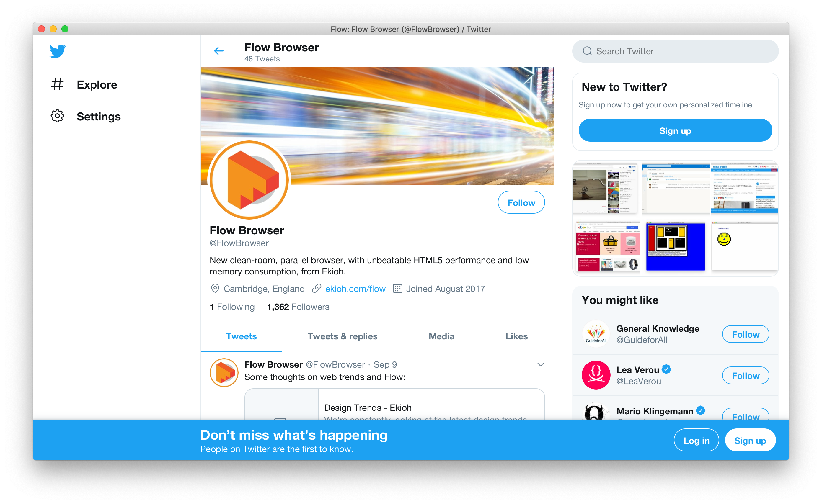Open the Media tab

coord(441,336)
